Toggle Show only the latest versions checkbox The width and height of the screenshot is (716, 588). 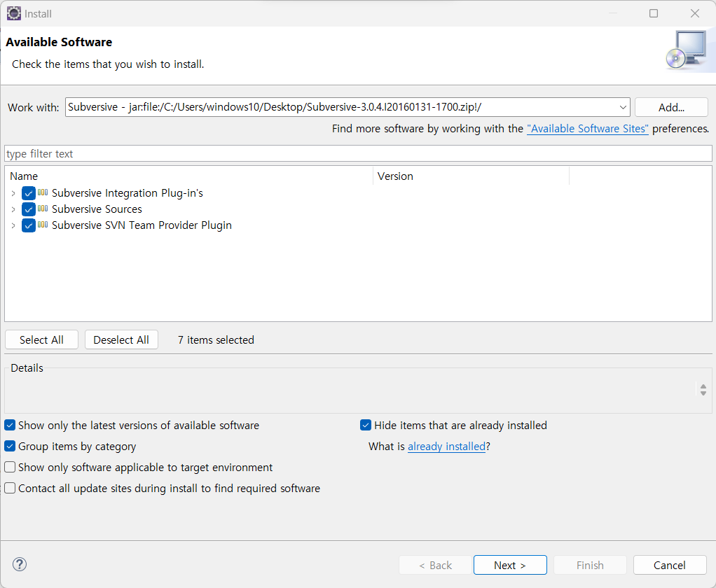[x=10, y=425]
